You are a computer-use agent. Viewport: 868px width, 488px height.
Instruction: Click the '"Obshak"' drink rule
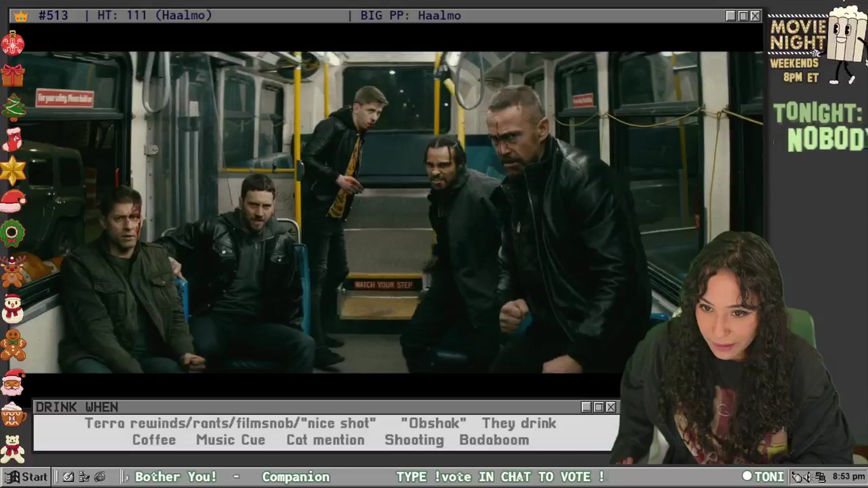click(x=433, y=423)
